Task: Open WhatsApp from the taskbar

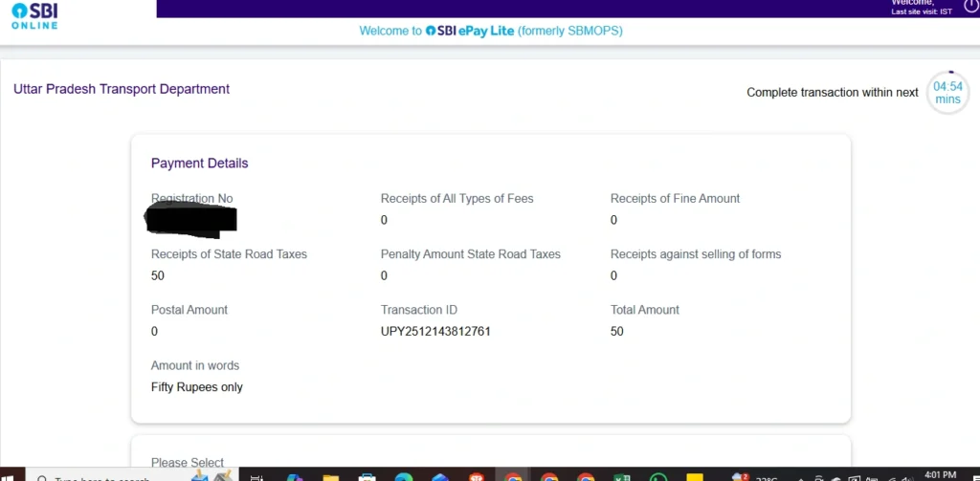Action: (657, 476)
